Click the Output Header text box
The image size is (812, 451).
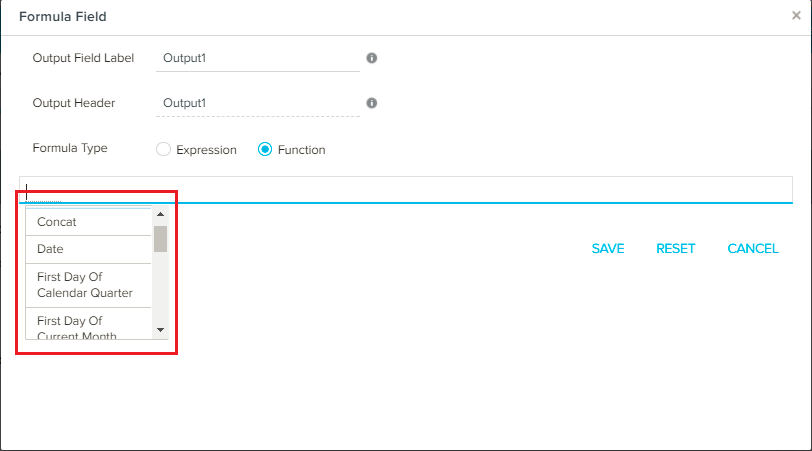click(258, 103)
